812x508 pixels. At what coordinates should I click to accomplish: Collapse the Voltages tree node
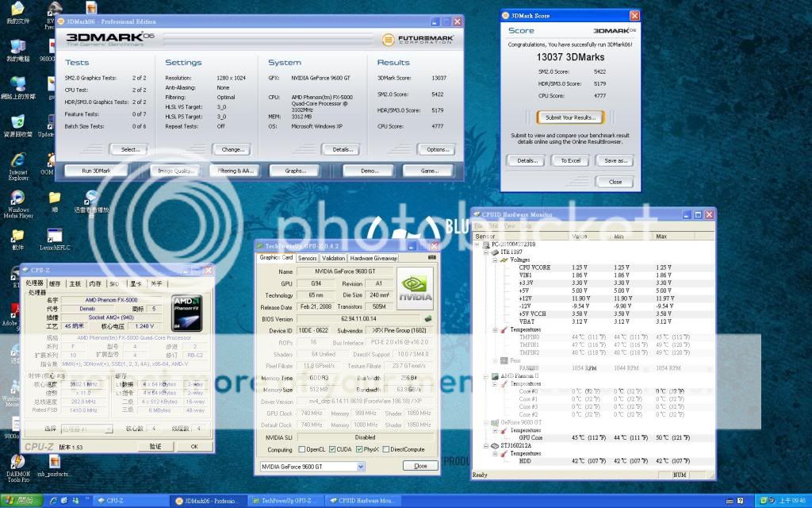pyautogui.click(x=495, y=260)
